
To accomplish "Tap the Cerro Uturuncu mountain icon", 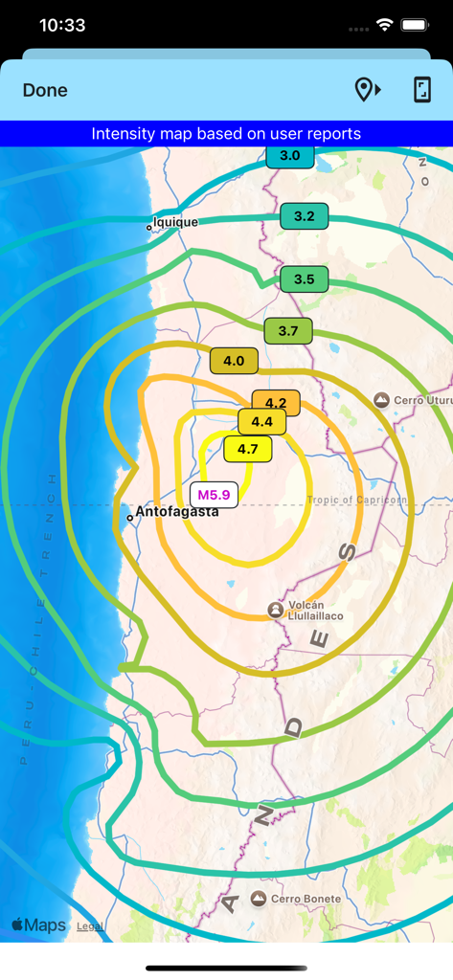I will click(x=381, y=399).
